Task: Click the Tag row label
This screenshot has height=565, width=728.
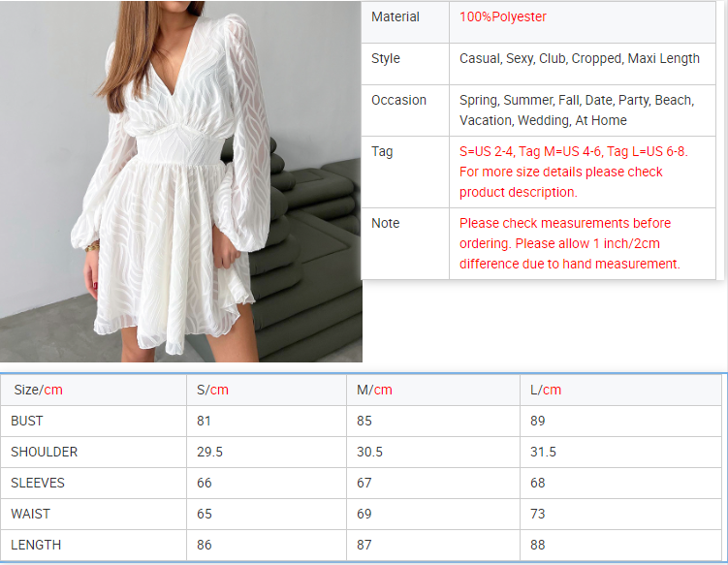Action: pos(382,152)
